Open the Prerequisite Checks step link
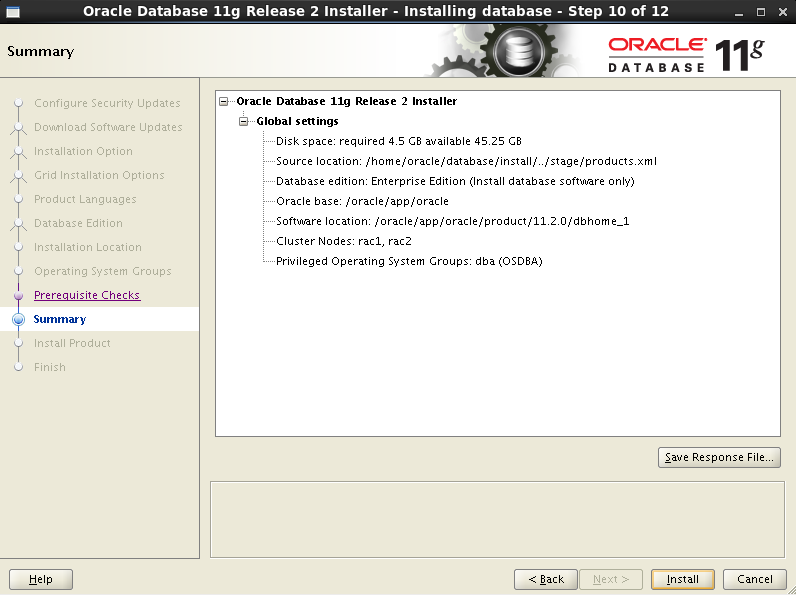796x595 pixels. click(x=87, y=295)
